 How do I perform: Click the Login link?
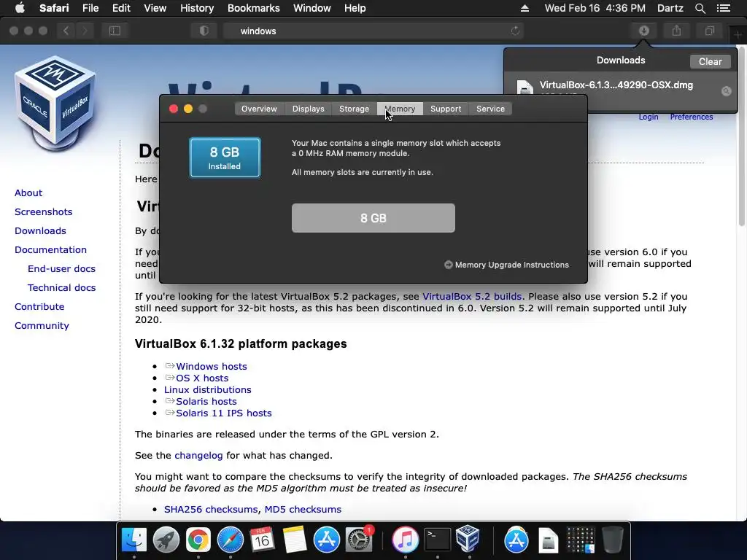coord(649,117)
